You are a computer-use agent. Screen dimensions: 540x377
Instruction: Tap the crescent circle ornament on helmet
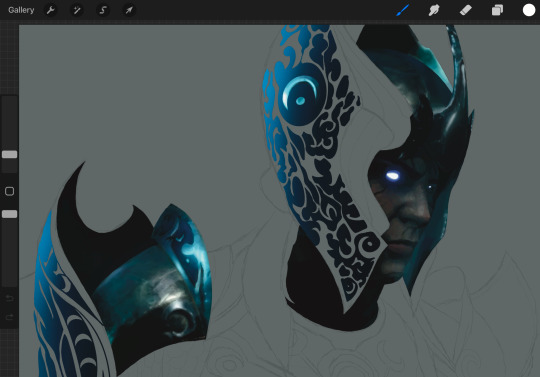click(300, 95)
